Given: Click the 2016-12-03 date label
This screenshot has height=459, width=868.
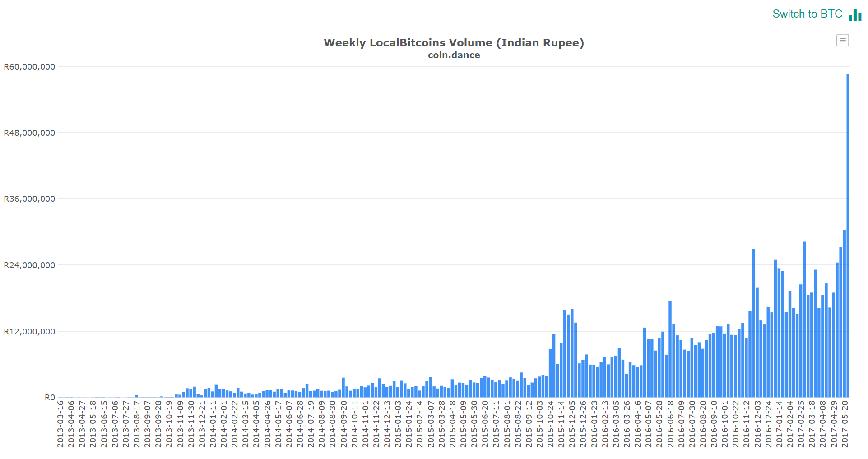Looking at the screenshot, I should coord(758,424).
